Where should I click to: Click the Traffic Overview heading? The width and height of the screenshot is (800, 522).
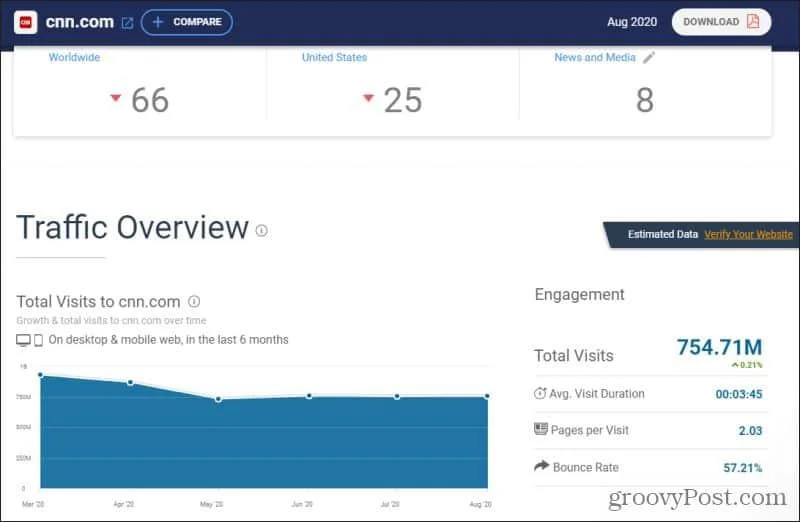tap(132, 227)
